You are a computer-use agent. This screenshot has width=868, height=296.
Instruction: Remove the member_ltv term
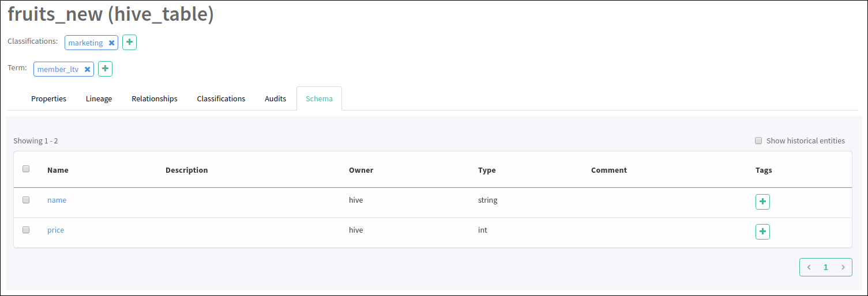pyautogui.click(x=88, y=69)
